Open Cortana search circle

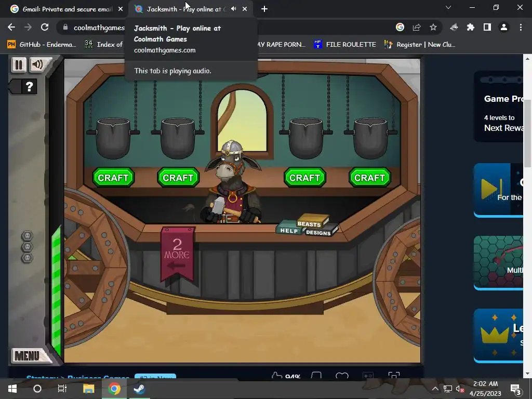click(x=37, y=389)
